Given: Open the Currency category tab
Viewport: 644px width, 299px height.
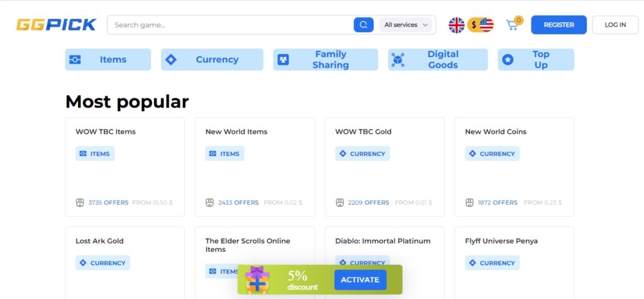Looking at the screenshot, I should (x=212, y=60).
